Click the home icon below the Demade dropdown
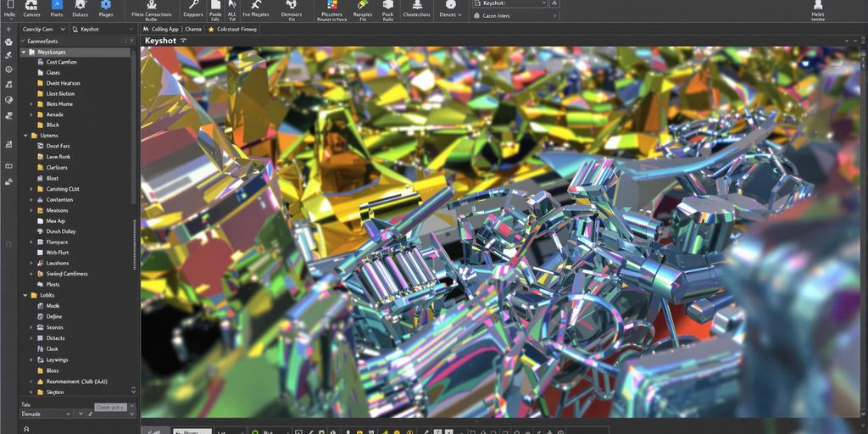This screenshot has height=434, width=868. point(26,428)
